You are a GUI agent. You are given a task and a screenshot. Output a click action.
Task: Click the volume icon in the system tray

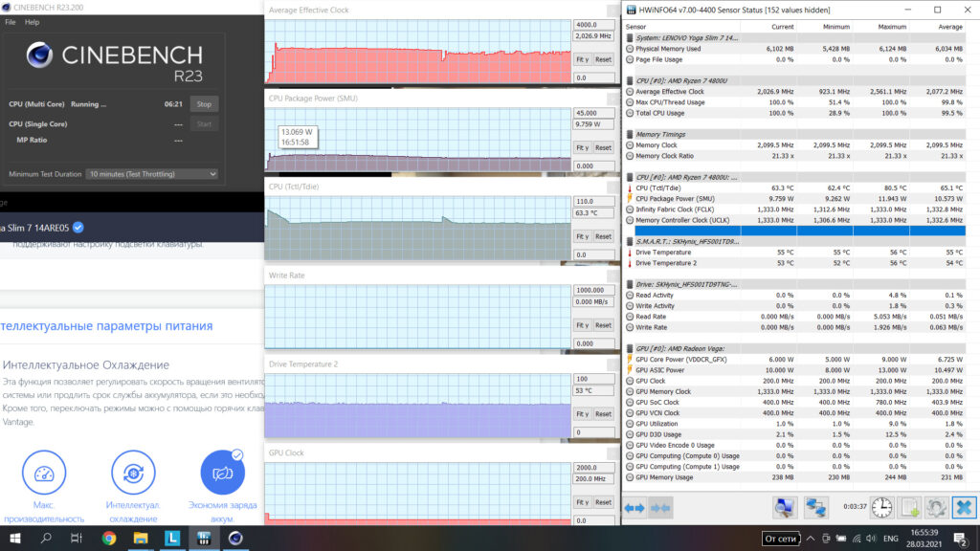pyautogui.click(x=871, y=539)
